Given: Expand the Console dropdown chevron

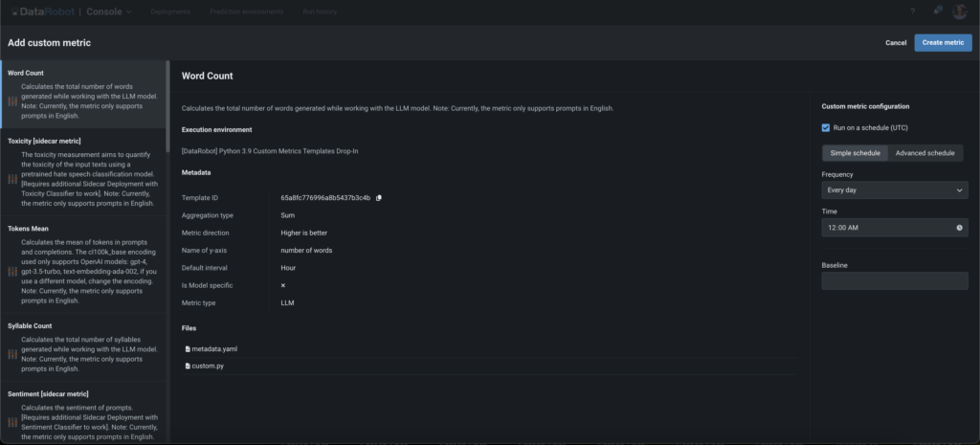Looking at the screenshot, I should 129,11.
